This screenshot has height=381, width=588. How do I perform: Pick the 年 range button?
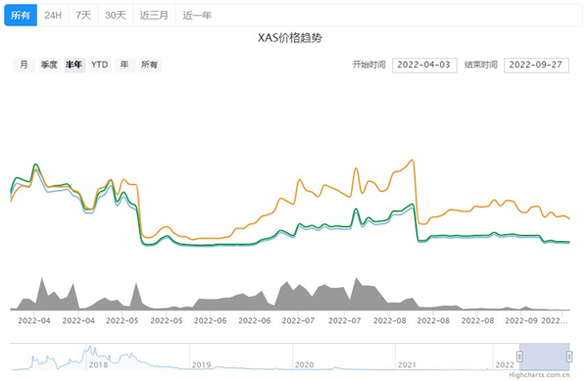pyautogui.click(x=124, y=65)
